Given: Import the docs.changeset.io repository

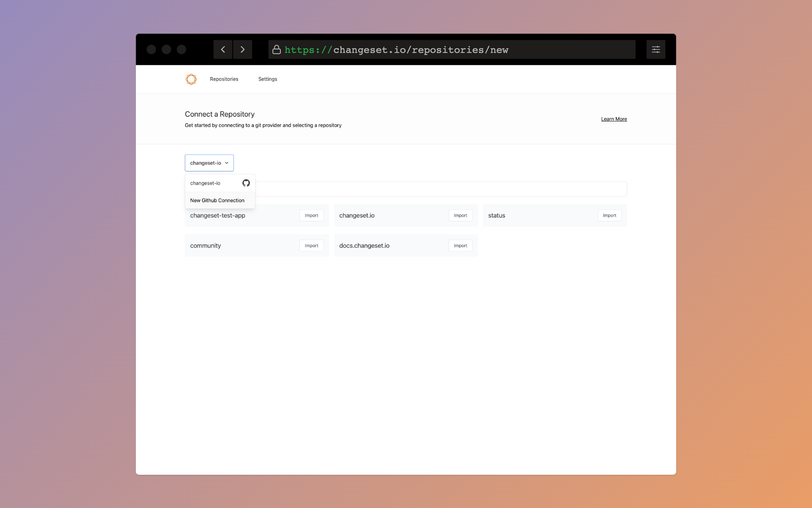Looking at the screenshot, I should click(x=460, y=245).
